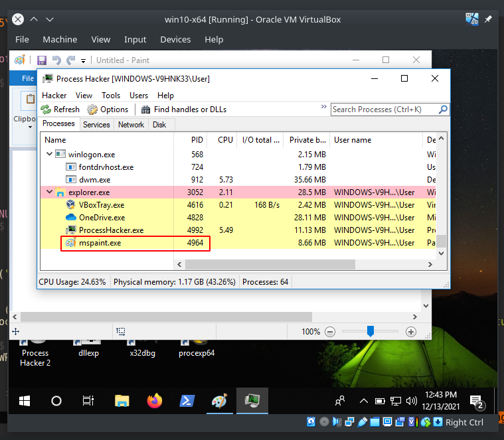This screenshot has width=504, height=440.
Task: Switch to the Services tab
Action: point(96,125)
